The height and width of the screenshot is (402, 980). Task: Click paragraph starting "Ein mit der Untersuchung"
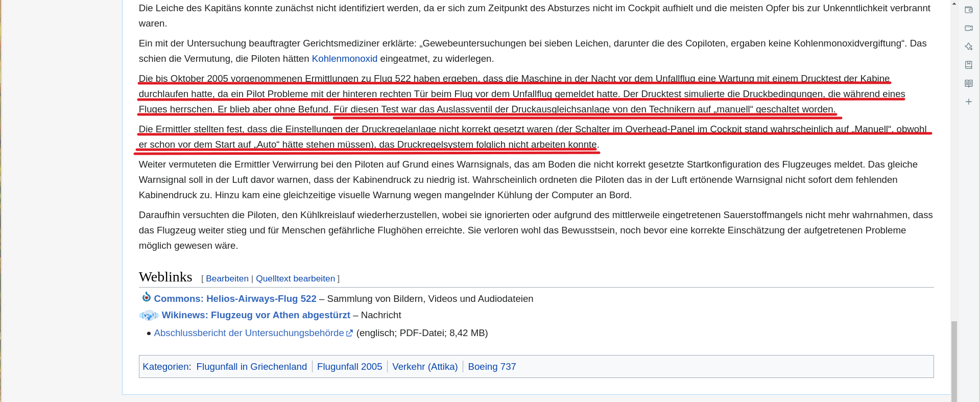[533, 51]
